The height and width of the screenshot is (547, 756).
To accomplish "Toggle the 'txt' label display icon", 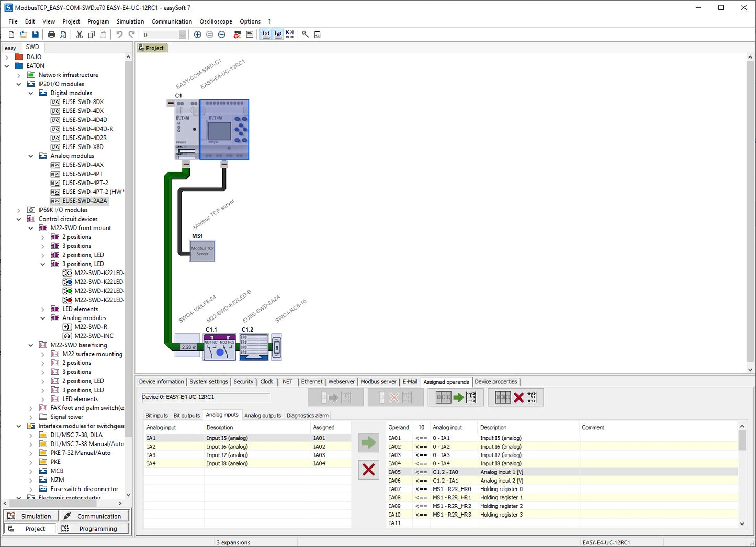I will (x=266, y=35).
